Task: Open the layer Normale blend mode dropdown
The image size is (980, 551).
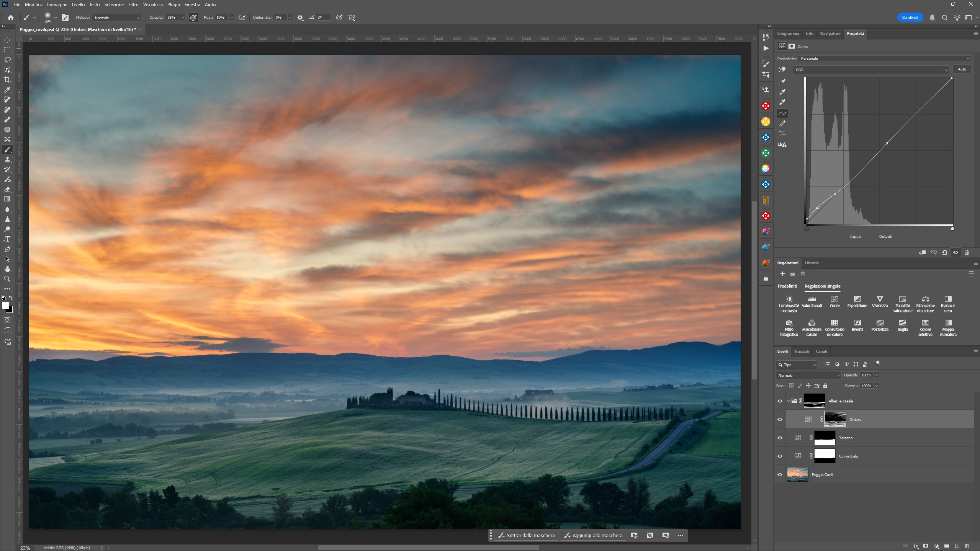Action: coord(808,375)
